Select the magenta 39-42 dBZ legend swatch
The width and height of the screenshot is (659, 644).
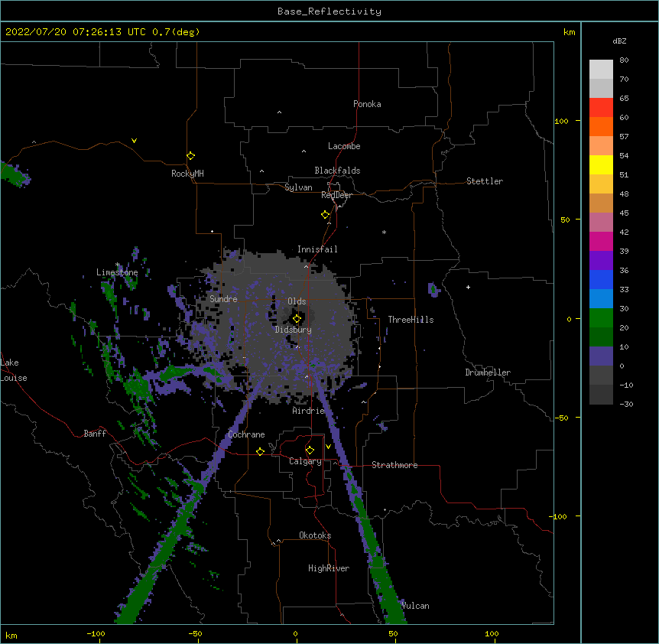pyautogui.click(x=601, y=241)
